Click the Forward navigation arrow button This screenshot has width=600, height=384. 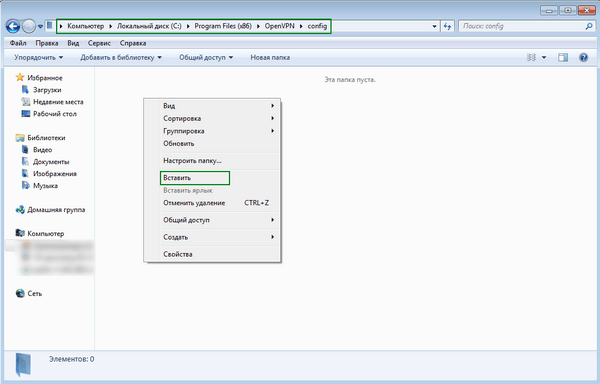point(29,26)
